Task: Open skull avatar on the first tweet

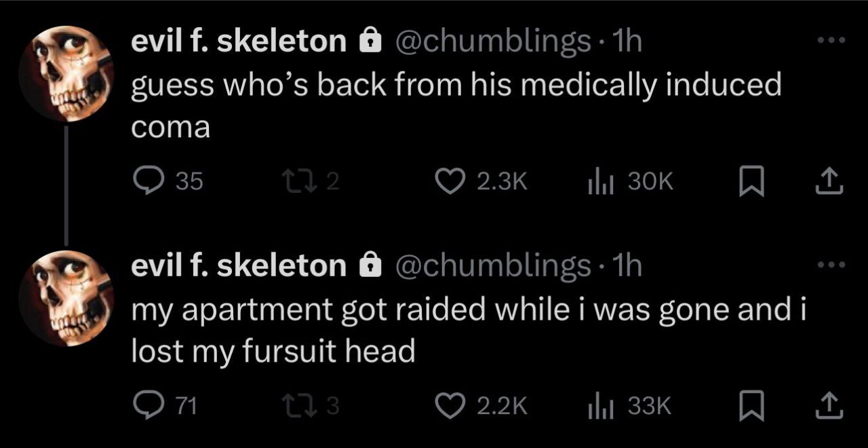Action: coord(65,73)
